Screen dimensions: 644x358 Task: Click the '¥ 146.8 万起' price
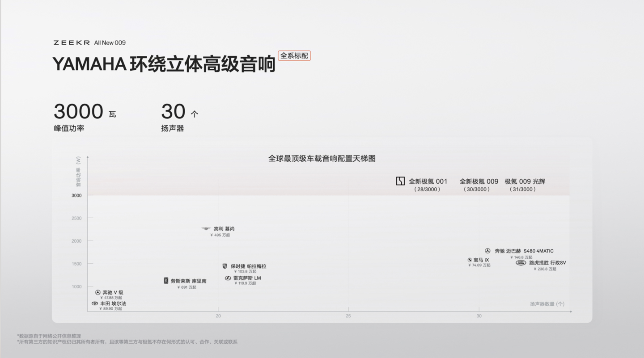[x=521, y=257]
